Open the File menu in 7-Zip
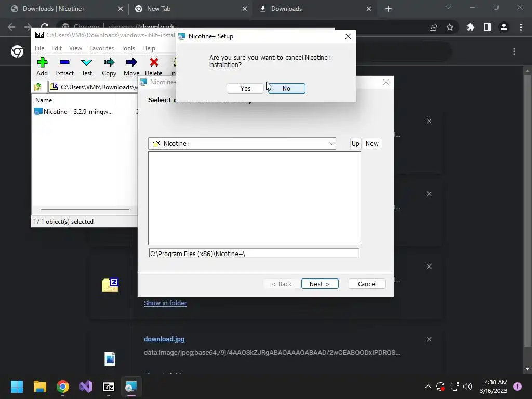 point(39,48)
